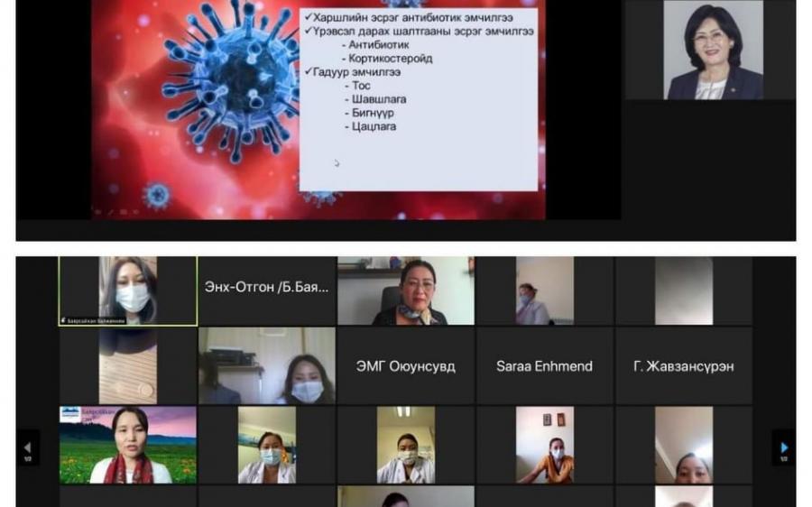Select video of participant in orange shirt

[544, 445]
